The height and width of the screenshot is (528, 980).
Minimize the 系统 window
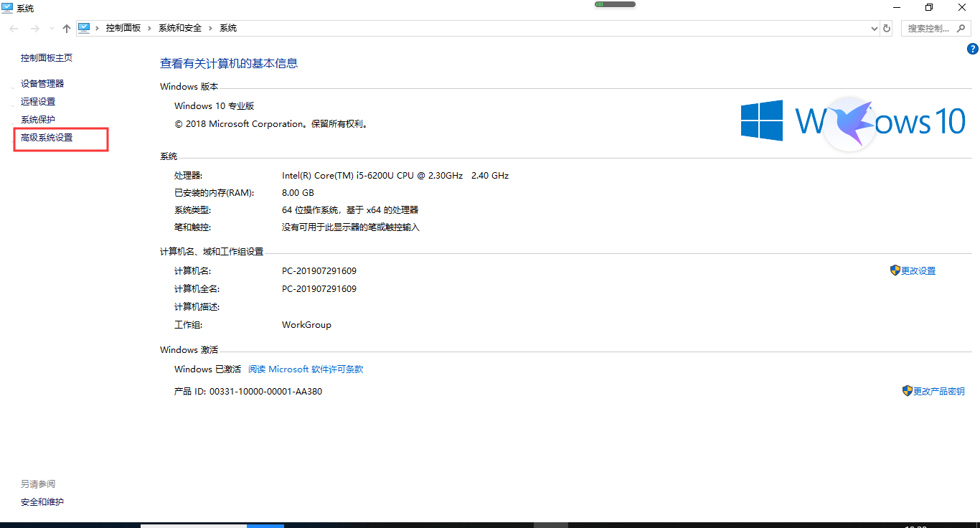click(896, 7)
